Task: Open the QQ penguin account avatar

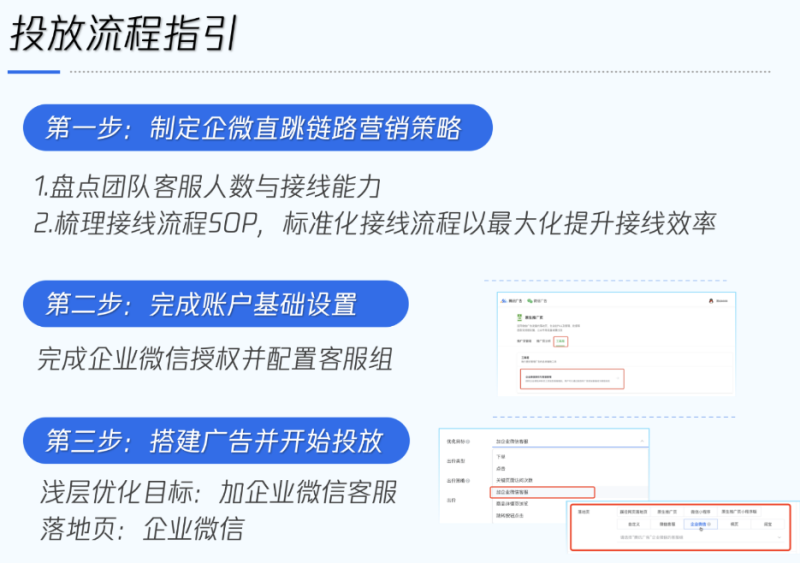Action: 711,301
